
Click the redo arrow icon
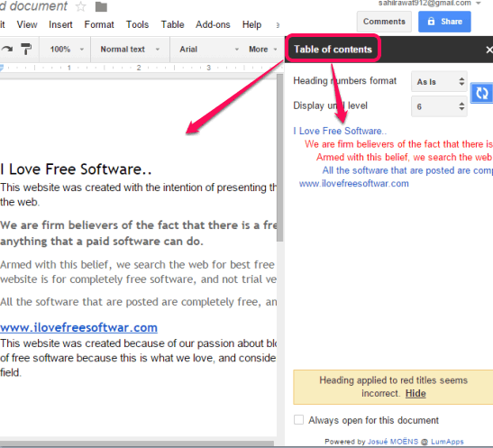pos(7,49)
